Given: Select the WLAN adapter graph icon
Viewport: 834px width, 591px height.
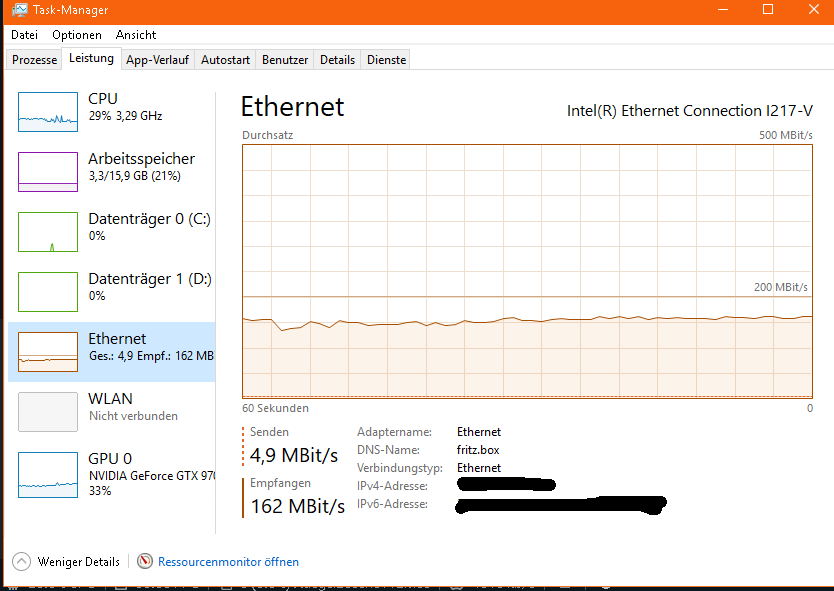Looking at the screenshot, I should (x=48, y=412).
